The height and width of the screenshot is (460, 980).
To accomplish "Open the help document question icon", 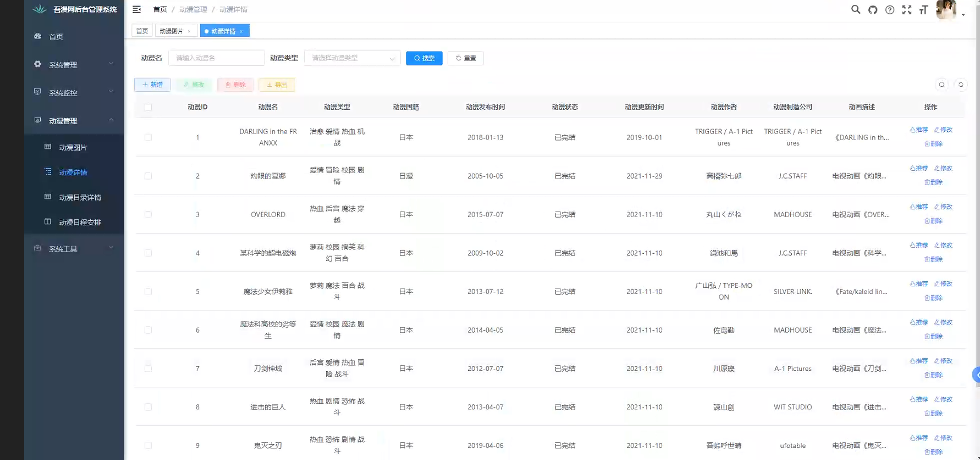I will click(x=890, y=9).
